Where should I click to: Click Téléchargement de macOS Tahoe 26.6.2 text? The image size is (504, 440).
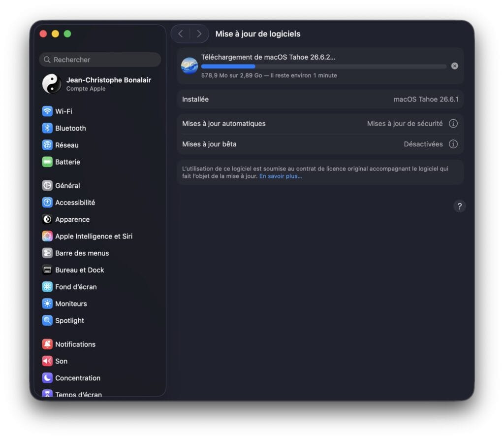(x=268, y=57)
